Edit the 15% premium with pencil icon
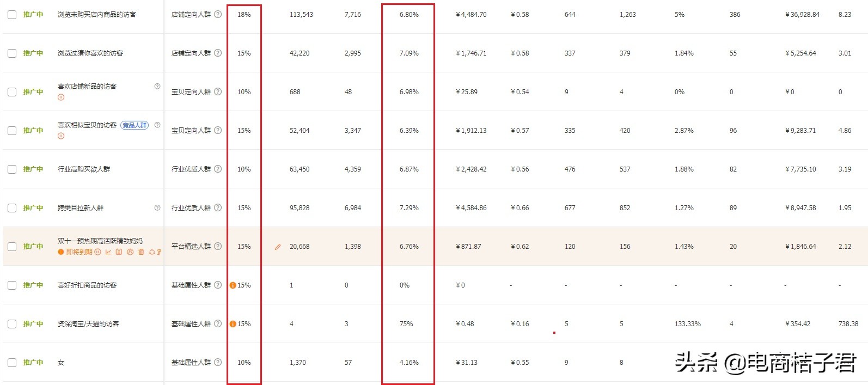This screenshot has width=868, height=385. (278, 247)
